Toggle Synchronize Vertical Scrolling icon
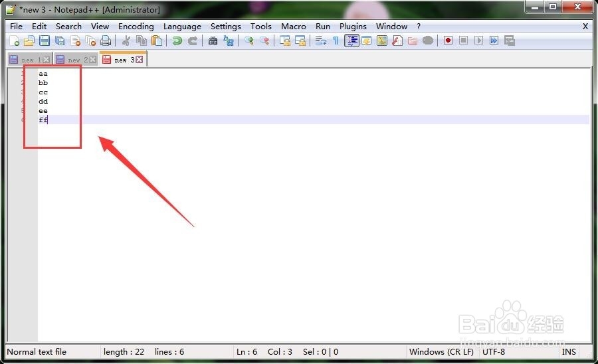The width and height of the screenshot is (598, 364). pos(285,41)
